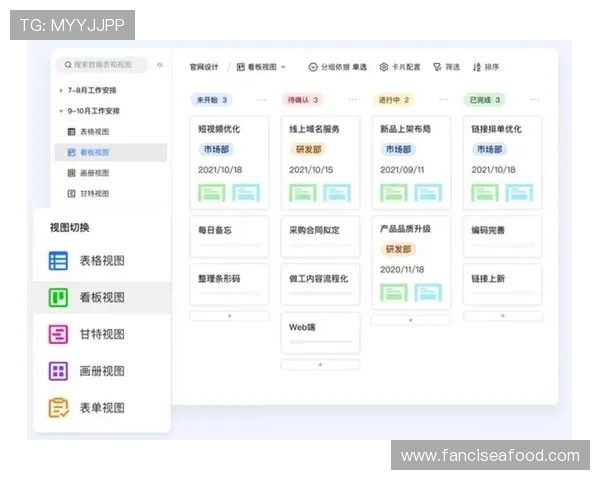Click the blue table icon in 视图切换 panel
This screenshot has height=480, width=600.
coord(58,261)
